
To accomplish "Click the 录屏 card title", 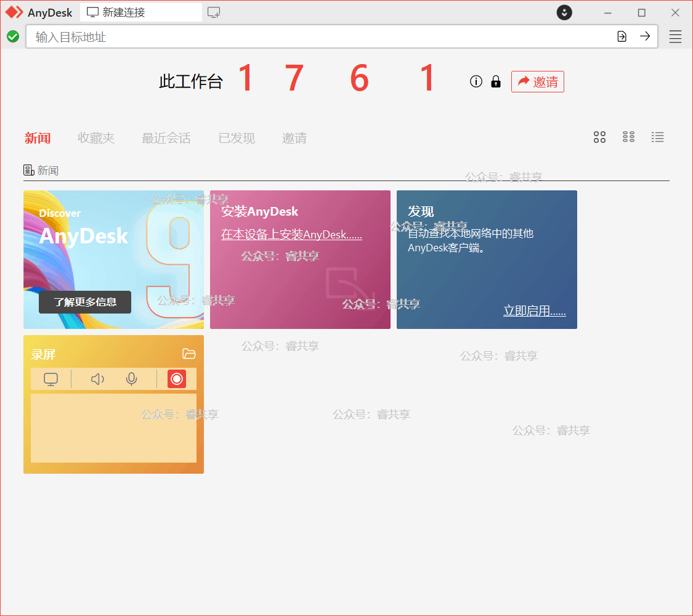I will [43, 354].
